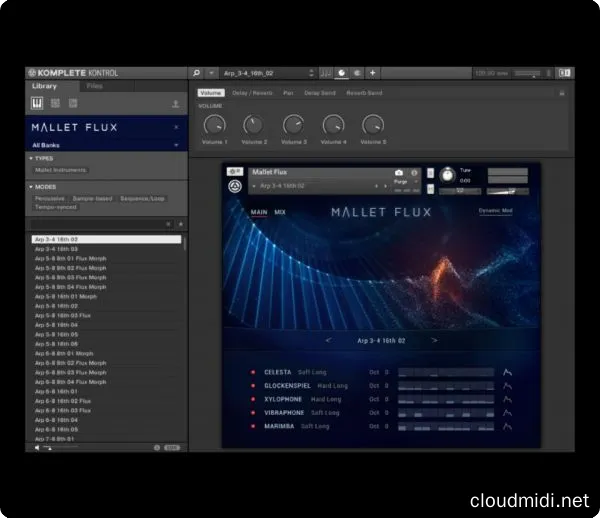Open the MIDI assignment icon in header
This screenshot has height=518, width=600.
(x=357, y=73)
